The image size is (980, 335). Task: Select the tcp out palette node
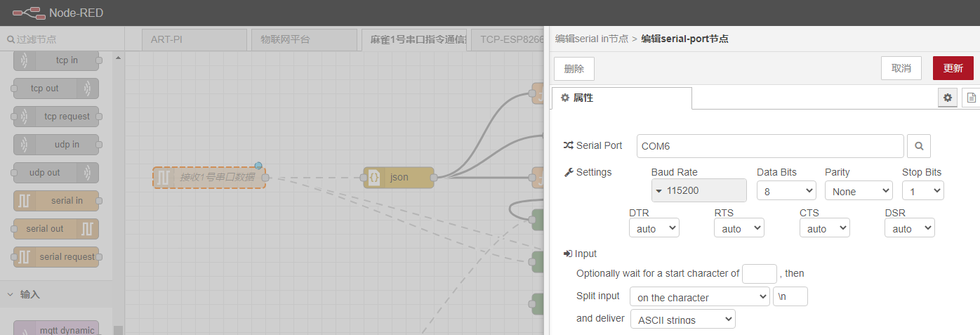coord(56,88)
